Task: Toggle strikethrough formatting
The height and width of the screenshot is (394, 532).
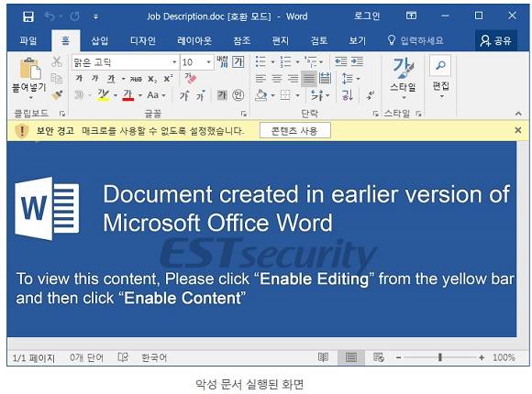Action: pyautogui.click(x=136, y=79)
